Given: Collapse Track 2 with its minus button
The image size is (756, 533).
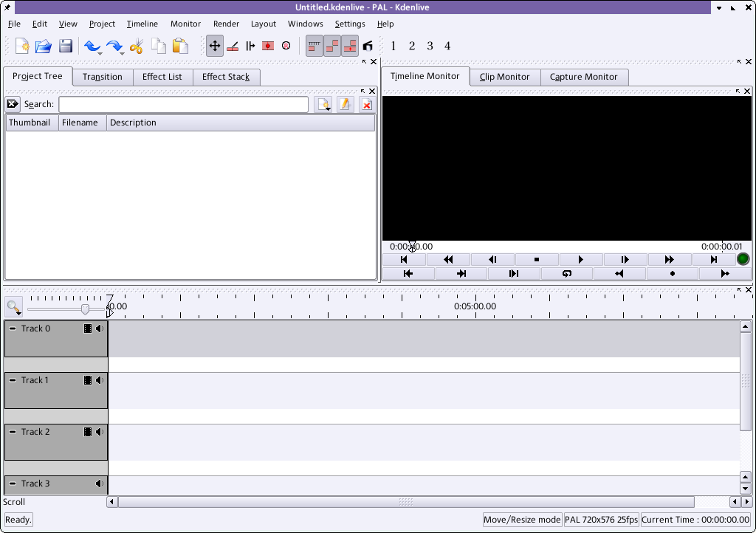Looking at the screenshot, I should (x=13, y=432).
